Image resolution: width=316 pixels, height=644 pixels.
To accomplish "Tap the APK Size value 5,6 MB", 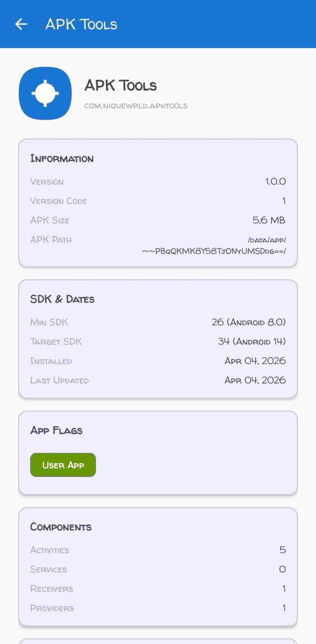I will (269, 220).
